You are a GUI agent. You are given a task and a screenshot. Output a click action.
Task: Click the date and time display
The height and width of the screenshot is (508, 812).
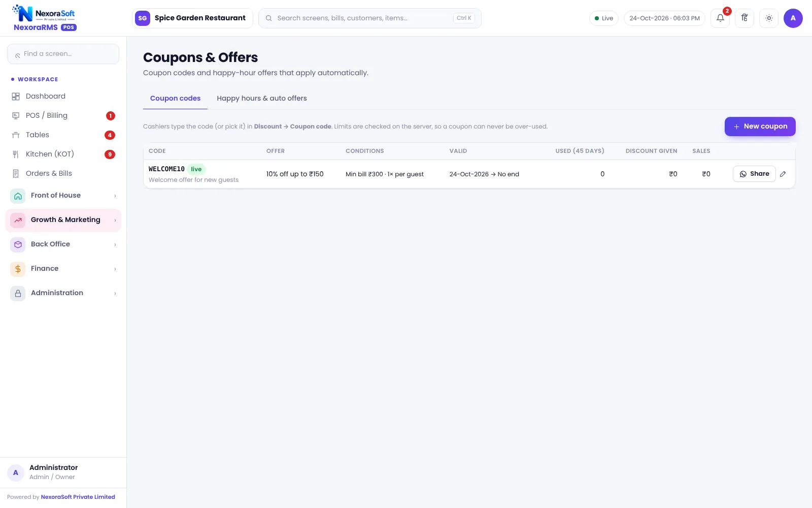click(x=664, y=18)
